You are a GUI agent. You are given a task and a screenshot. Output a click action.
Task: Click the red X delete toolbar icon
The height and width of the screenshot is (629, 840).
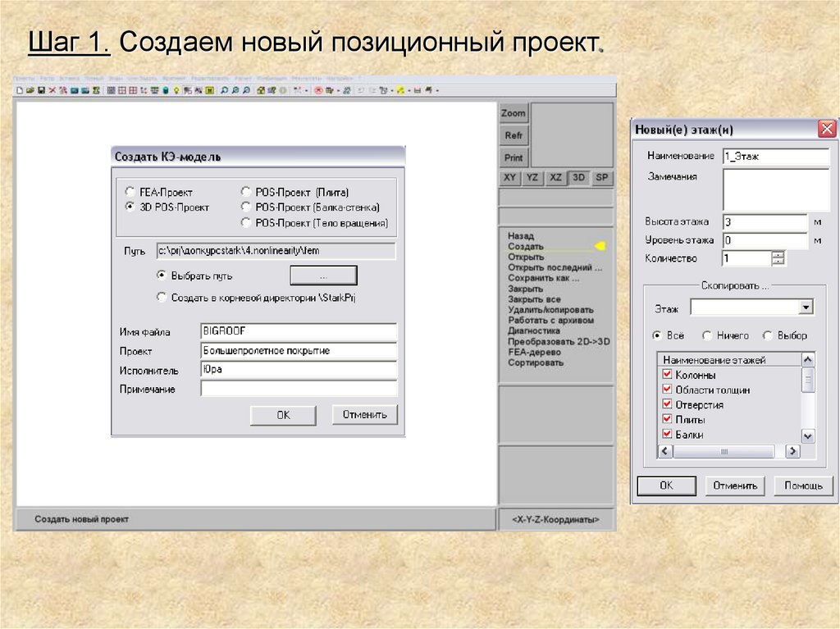tap(52, 90)
